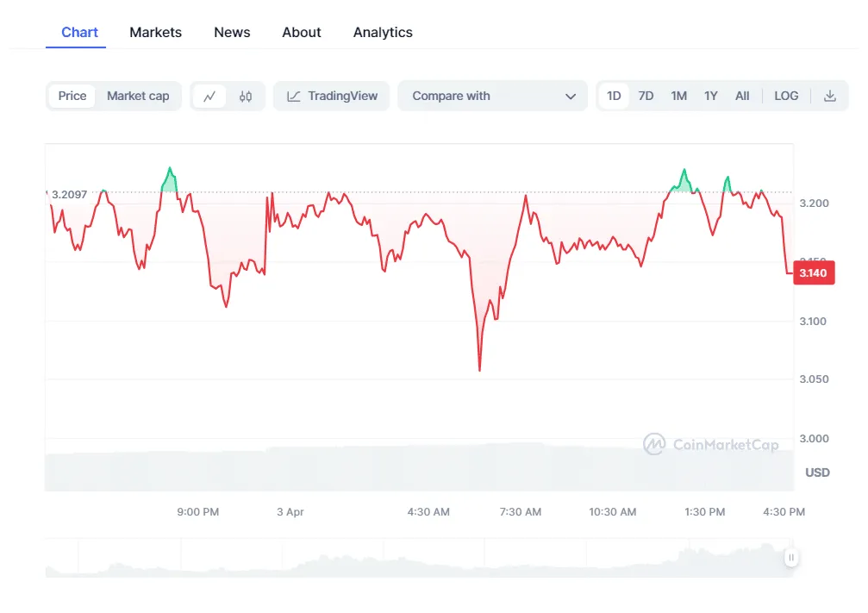Choose the 1Y time range
Screen dimensions: 868x613
coord(710,97)
